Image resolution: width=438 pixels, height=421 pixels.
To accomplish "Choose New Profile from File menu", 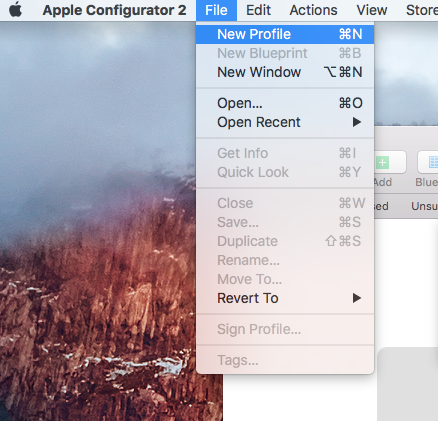I will coord(285,34).
